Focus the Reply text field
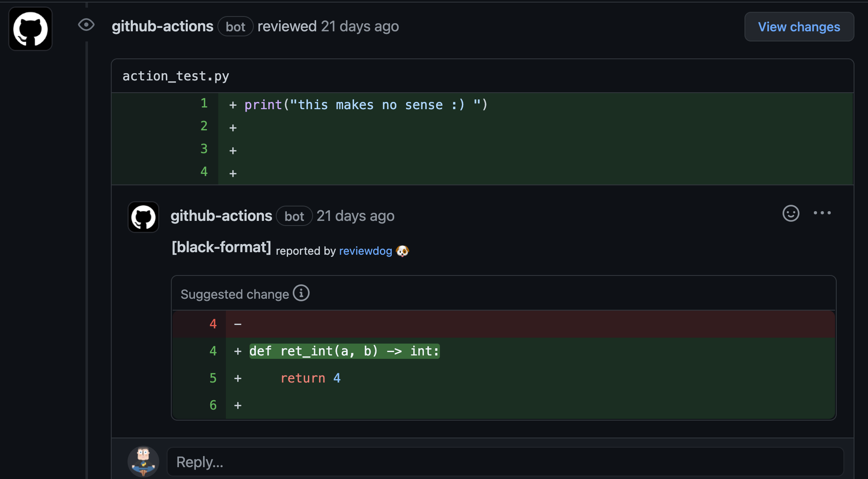 [505, 462]
